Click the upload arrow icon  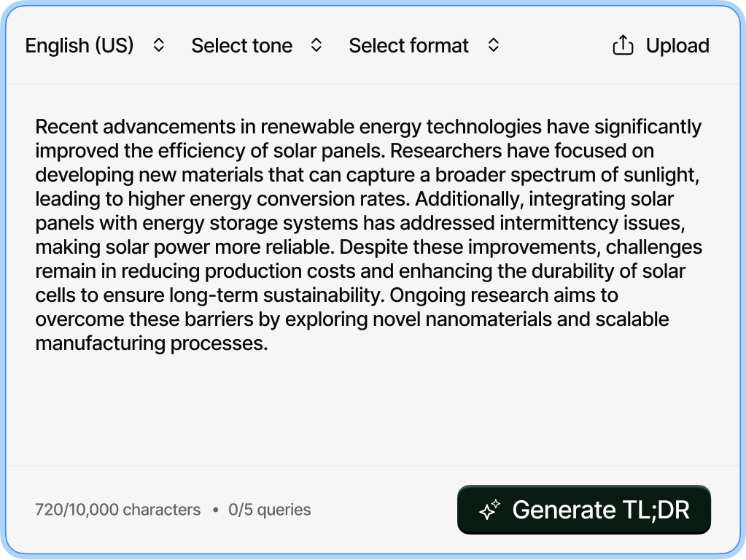(623, 45)
